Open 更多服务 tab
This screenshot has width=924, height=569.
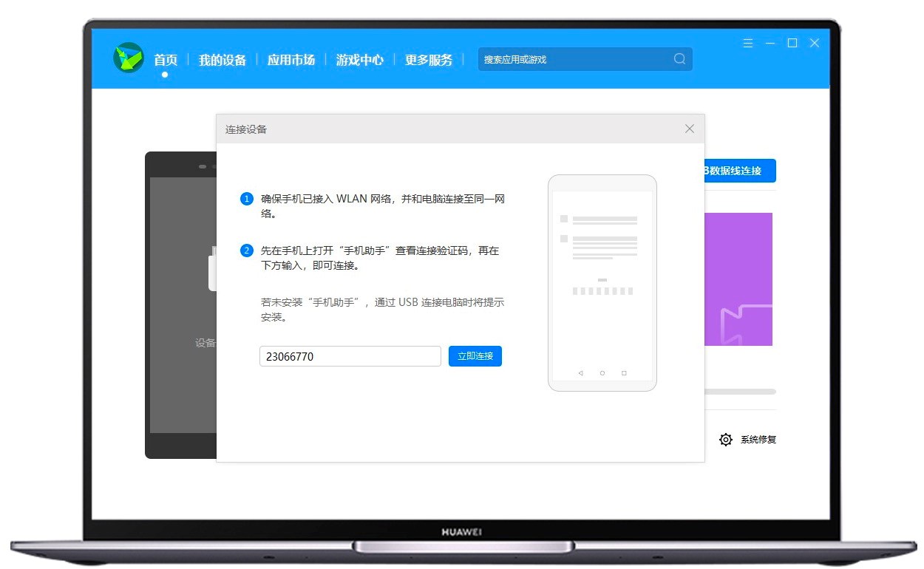coord(429,60)
